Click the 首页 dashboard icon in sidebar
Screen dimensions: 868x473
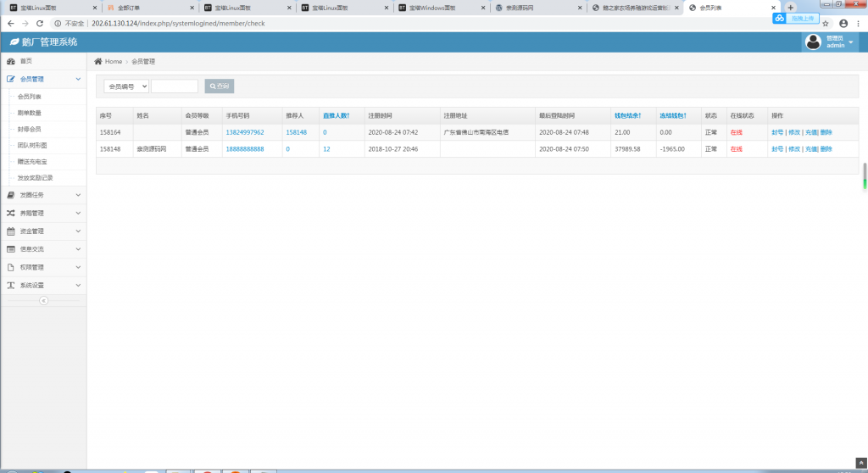click(11, 61)
